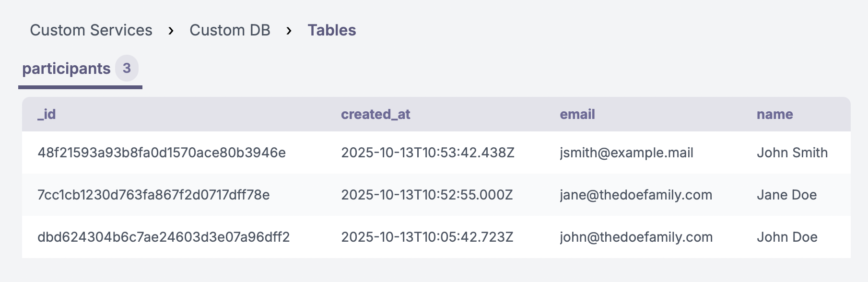Click the email column header
The height and width of the screenshot is (282, 868).
[x=577, y=114]
